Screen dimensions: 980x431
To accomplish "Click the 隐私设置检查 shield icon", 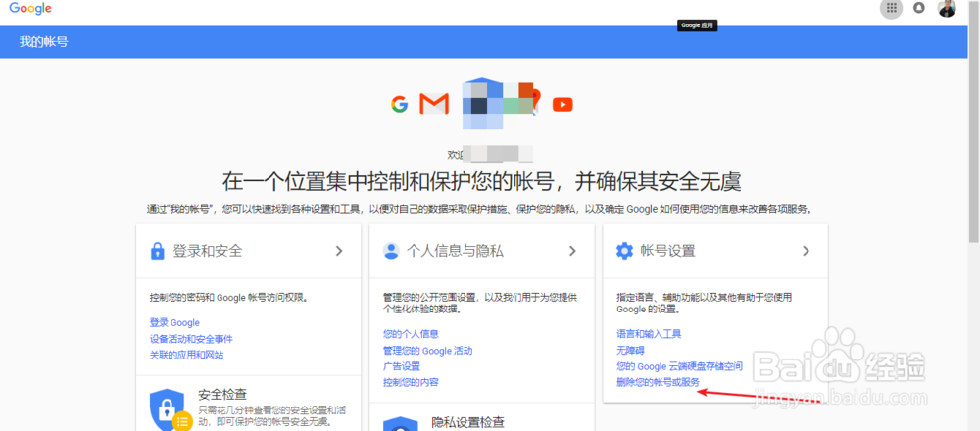I will 400,424.
